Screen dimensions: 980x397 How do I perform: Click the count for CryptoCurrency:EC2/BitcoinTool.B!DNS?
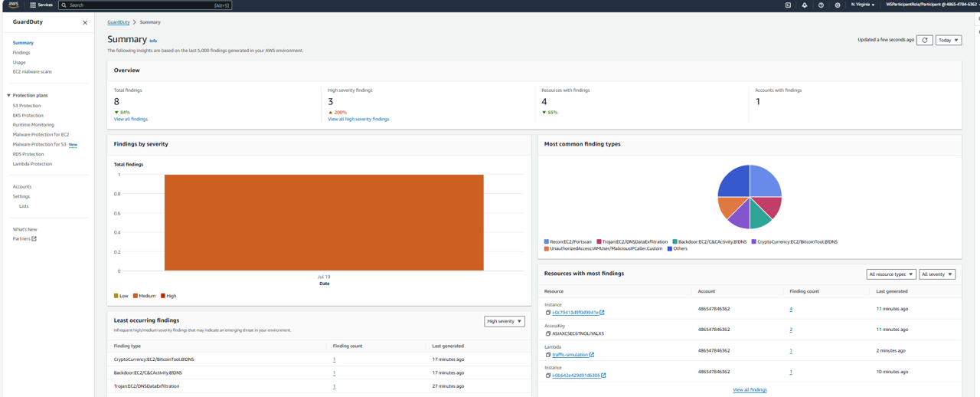click(334, 359)
